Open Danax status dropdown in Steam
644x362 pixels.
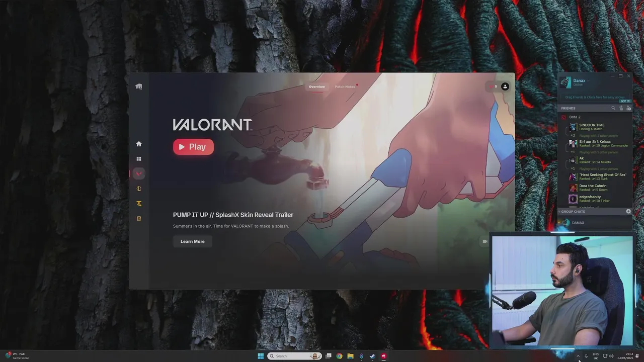[x=587, y=80]
